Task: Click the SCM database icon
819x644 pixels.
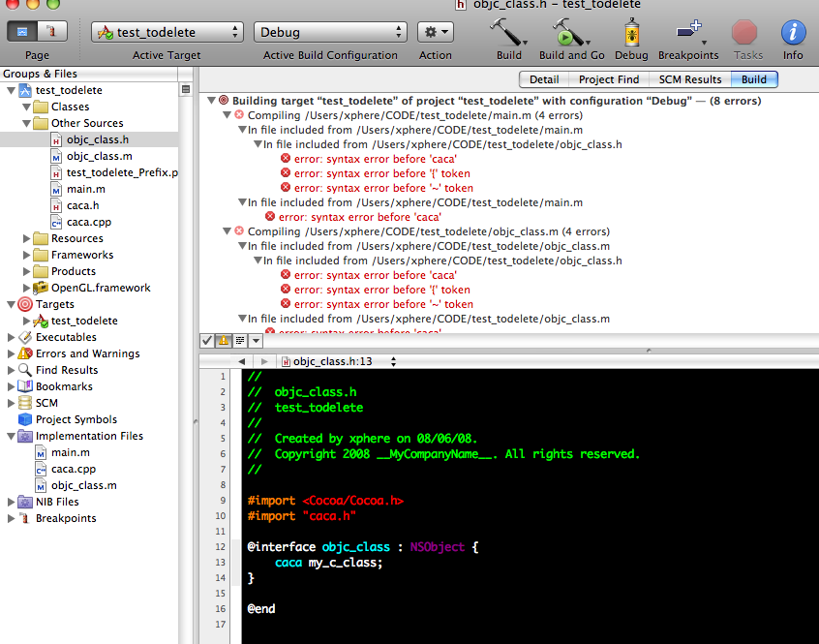Action: 25,403
